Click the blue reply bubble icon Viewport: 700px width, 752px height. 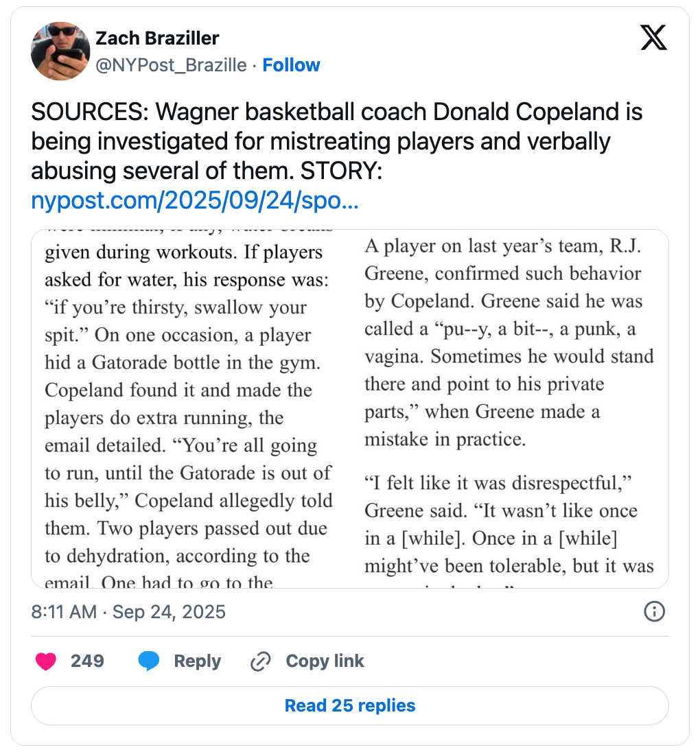click(x=149, y=661)
